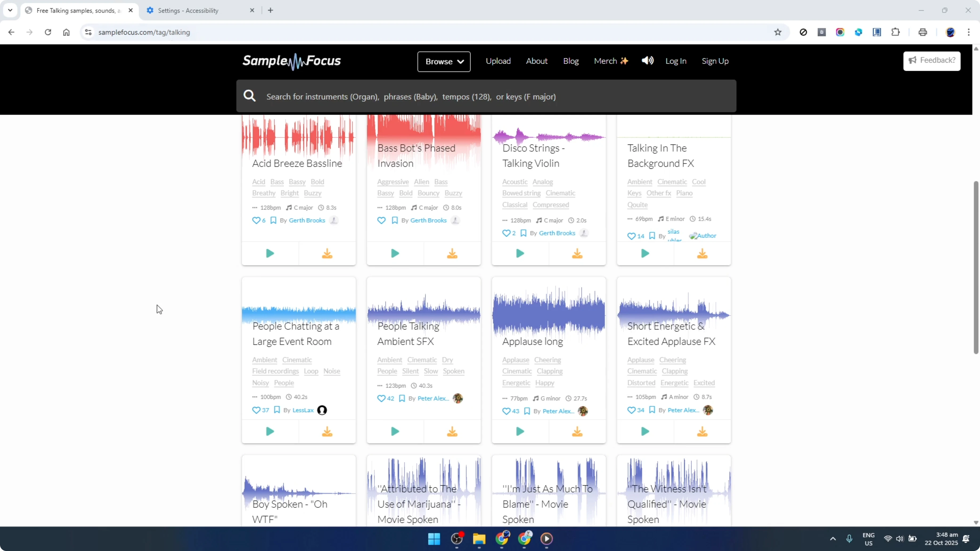Viewport: 980px width, 551px height.
Task: Like People Talking Ambient SFX sample
Action: pos(381,398)
